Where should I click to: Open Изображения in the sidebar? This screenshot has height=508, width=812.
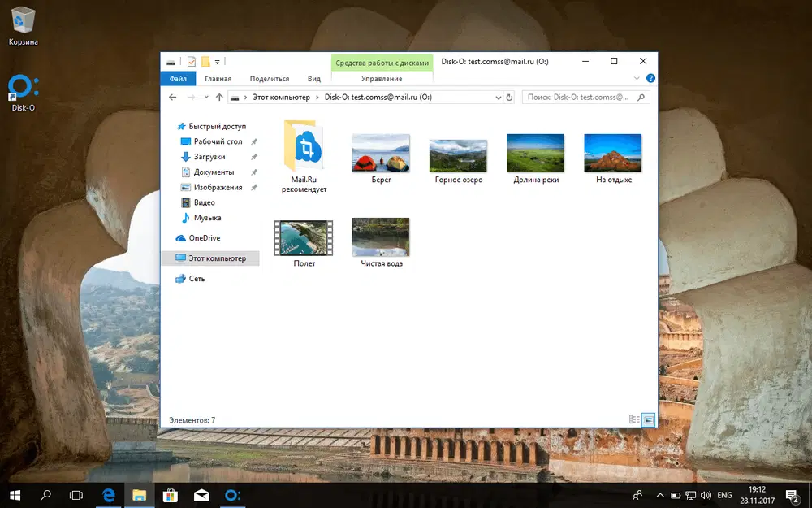(x=211, y=187)
